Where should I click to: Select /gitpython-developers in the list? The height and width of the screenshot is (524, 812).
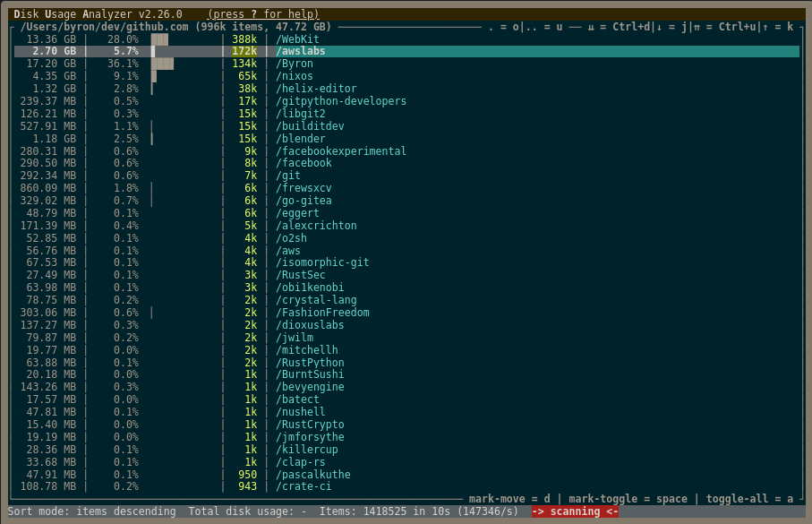pos(406,101)
